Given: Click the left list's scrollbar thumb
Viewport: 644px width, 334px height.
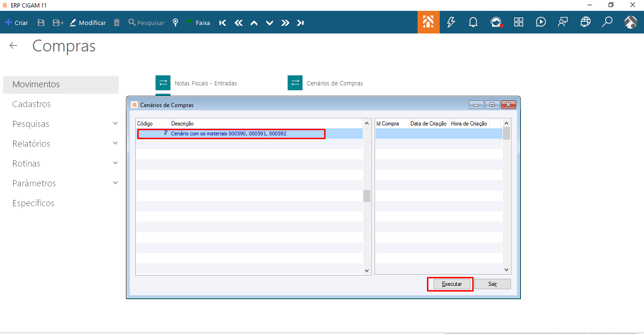Looking at the screenshot, I should [x=367, y=196].
